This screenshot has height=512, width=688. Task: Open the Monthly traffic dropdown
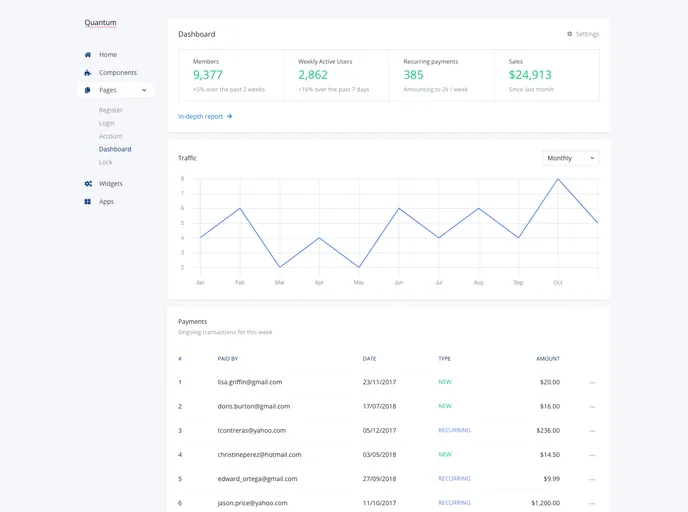point(570,158)
